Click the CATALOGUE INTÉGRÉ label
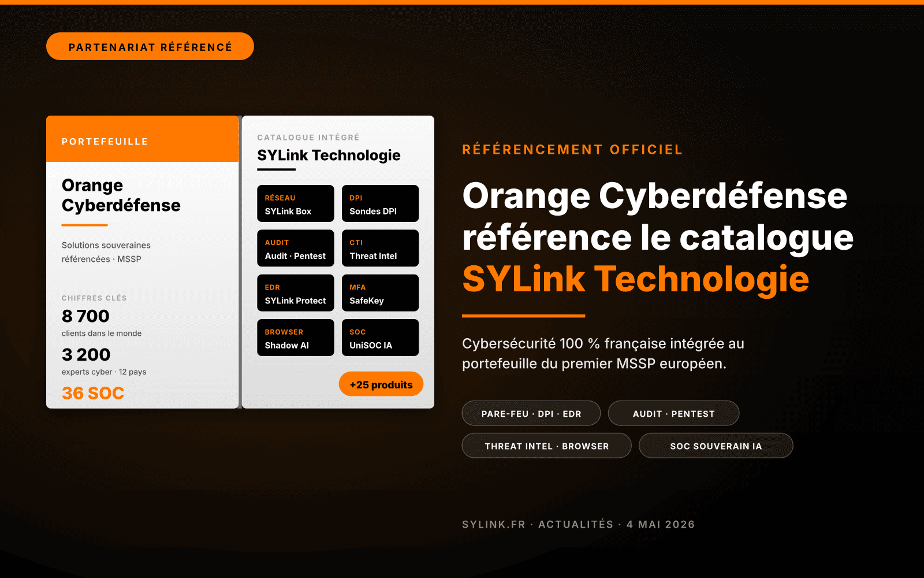Viewport: 924px width, 578px height. [x=308, y=138]
